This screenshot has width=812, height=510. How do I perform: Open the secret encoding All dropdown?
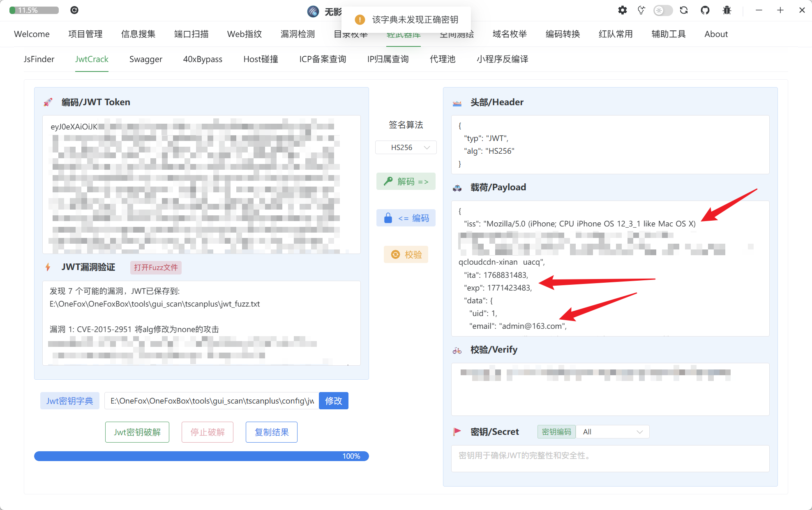(612, 432)
